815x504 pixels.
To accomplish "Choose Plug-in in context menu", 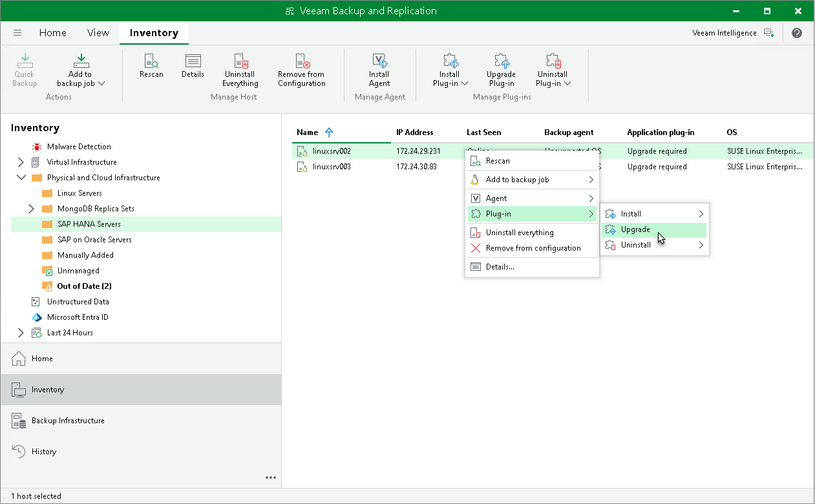I will (x=532, y=214).
